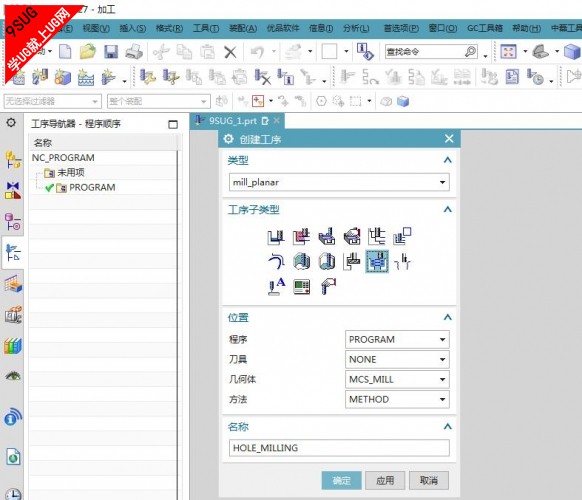The width and height of the screenshot is (582, 500).
Task: Open the Part Navigator sidebar icon
Action: click(x=13, y=222)
